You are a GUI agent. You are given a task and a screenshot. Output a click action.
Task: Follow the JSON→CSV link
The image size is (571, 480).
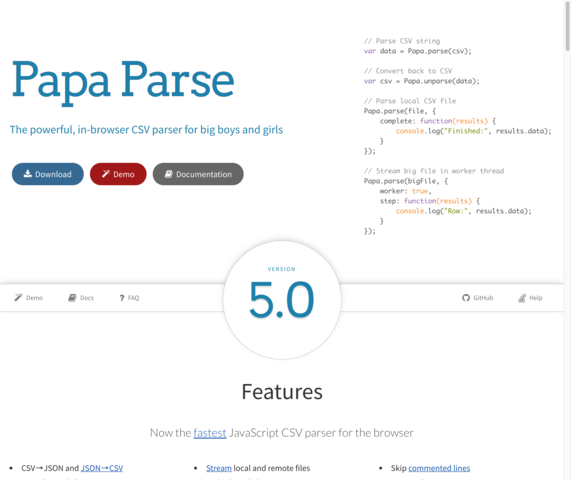[x=102, y=468]
